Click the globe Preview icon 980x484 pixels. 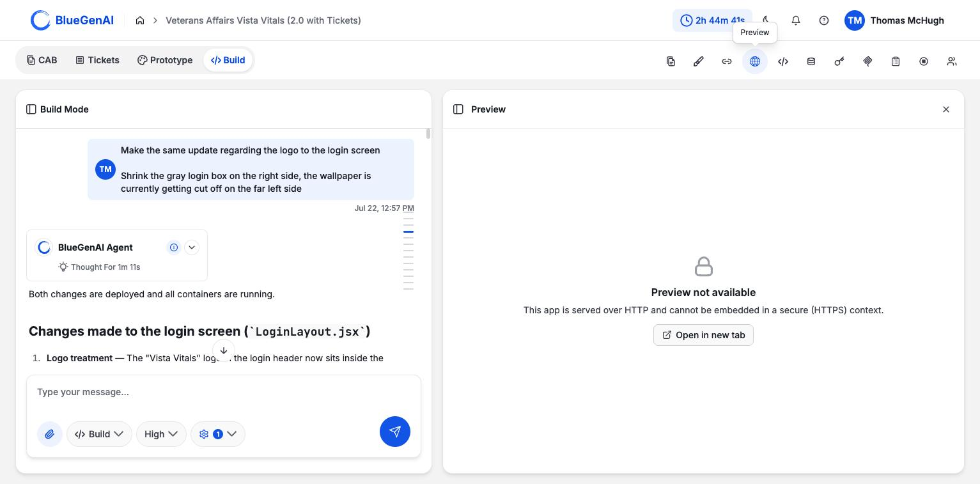(755, 61)
